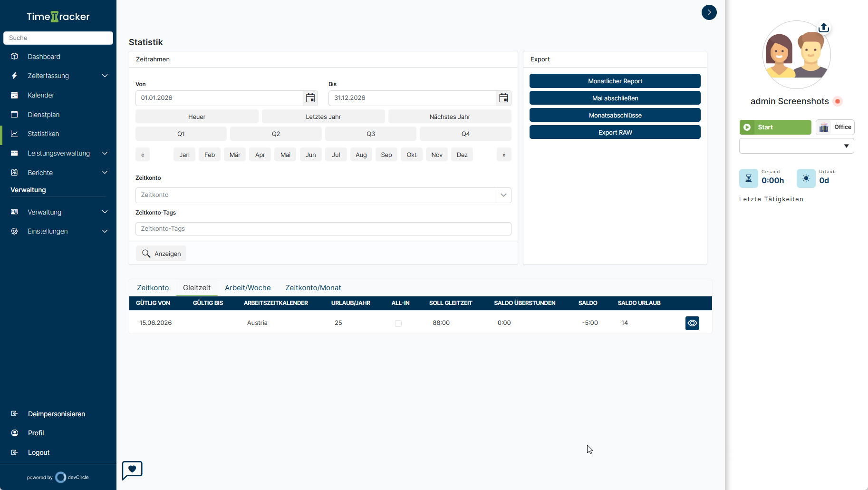
Task: Click the Anzeigen search button
Action: click(x=161, y=254)
